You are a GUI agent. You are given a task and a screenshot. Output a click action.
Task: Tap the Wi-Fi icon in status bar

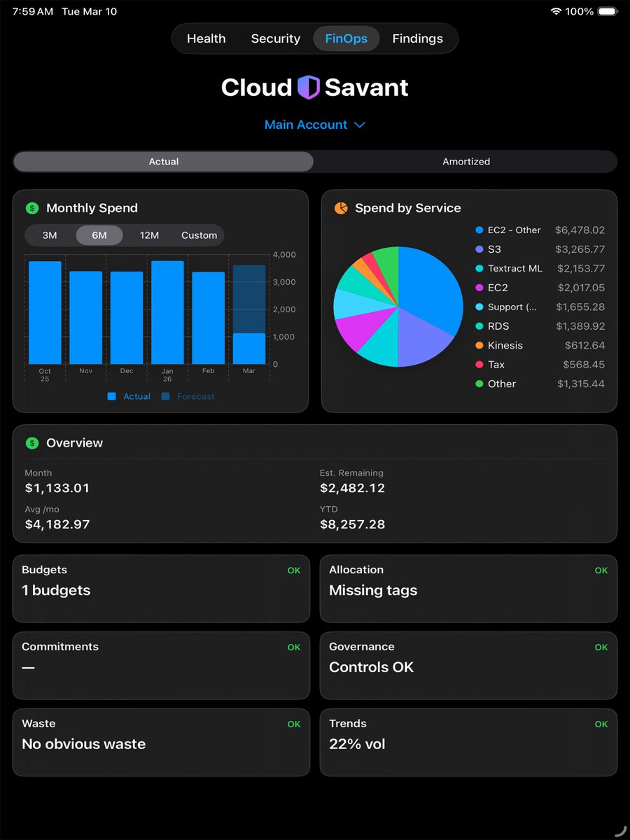556,11
